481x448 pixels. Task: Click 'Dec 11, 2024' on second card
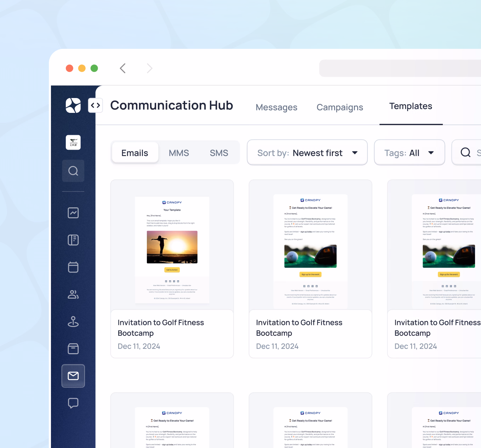[277, 346]
